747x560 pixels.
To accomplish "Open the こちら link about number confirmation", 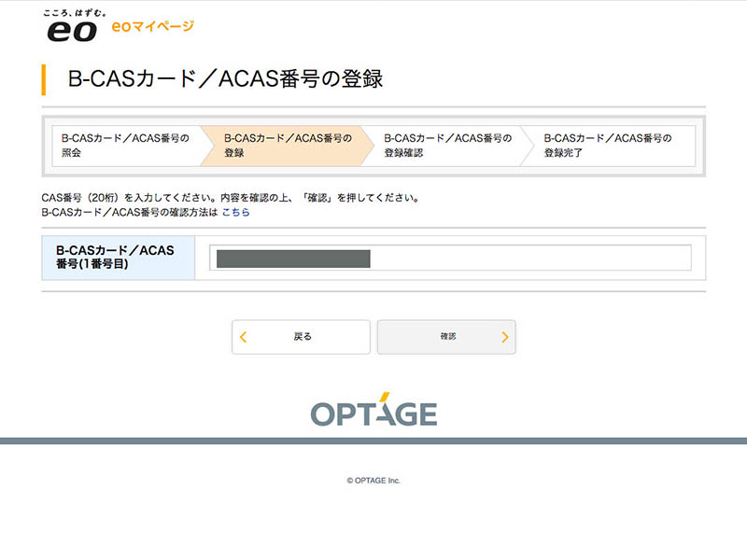I will click(236, 212).
